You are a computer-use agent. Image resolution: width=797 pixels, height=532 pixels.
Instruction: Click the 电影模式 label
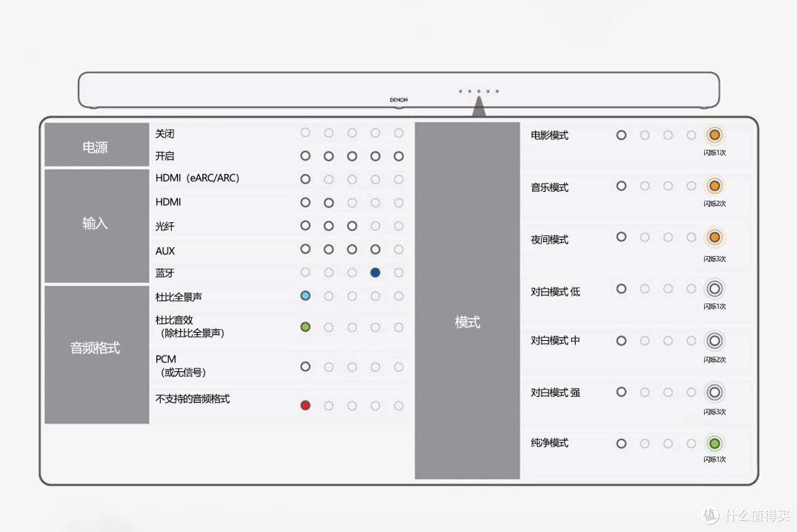(550, 136)
